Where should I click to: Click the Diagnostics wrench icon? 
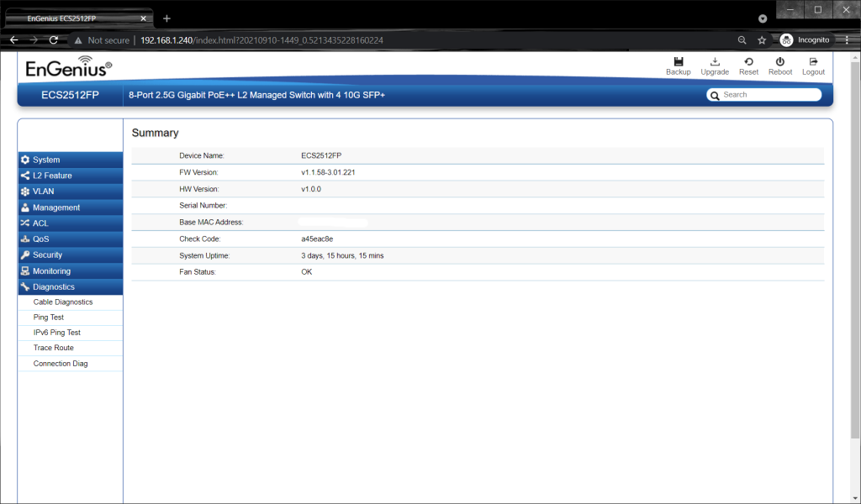pyautogui.click(x=24, y=286)
